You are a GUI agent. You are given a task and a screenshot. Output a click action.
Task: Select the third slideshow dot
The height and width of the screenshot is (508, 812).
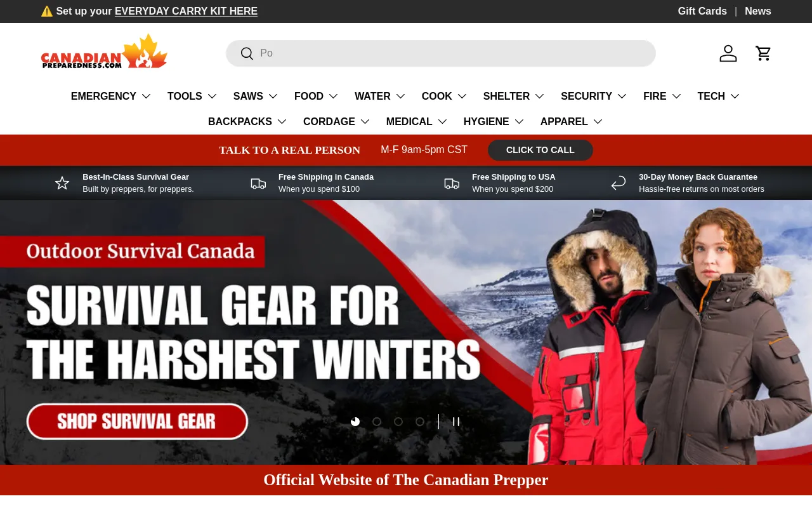pos(398,422)
